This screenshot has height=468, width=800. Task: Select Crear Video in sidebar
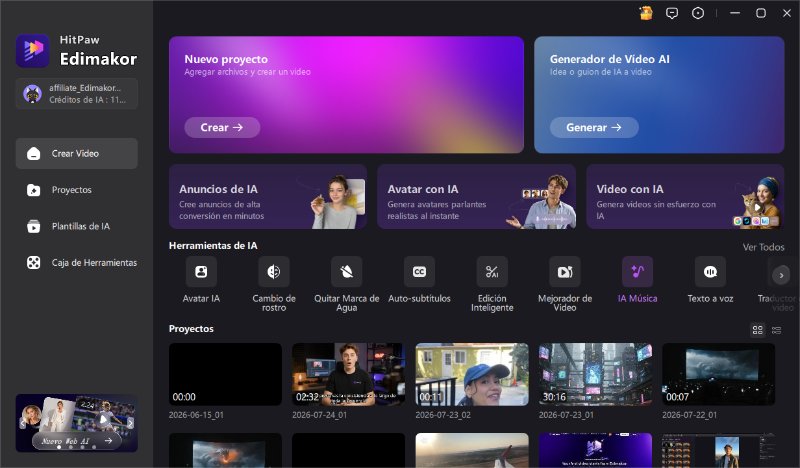click(x=77, y=153)
